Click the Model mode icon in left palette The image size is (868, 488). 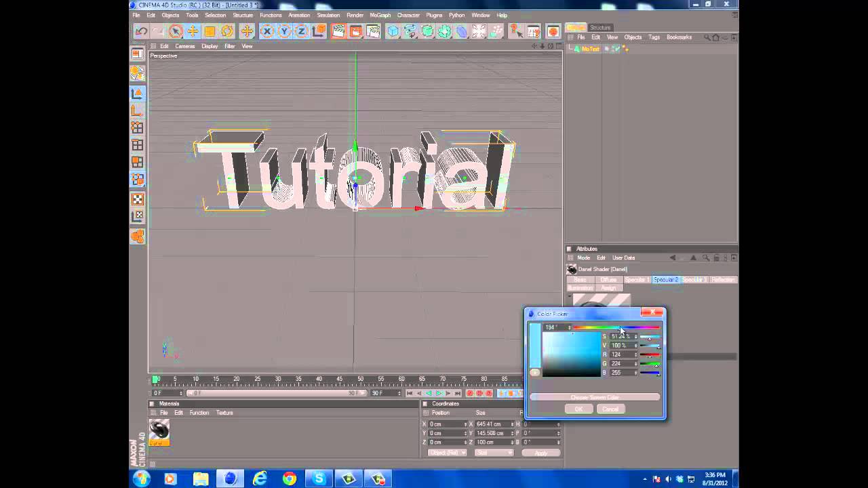coord(137,93)
